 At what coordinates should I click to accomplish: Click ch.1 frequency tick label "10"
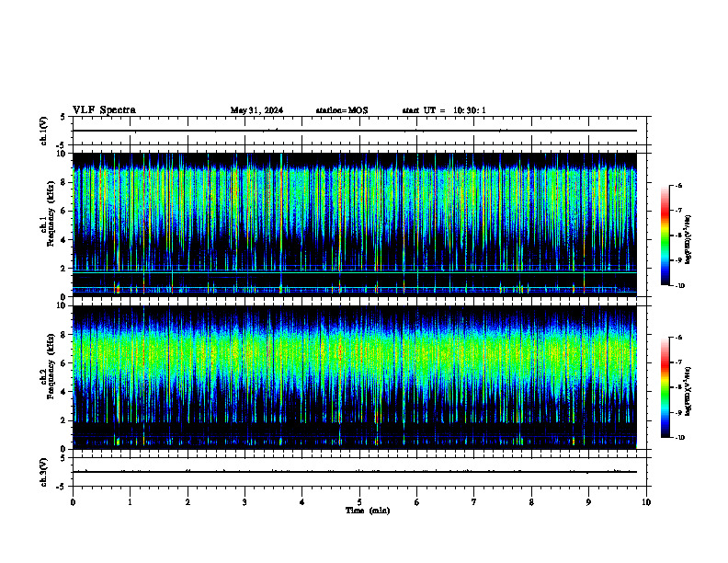(x=63, y=154)
